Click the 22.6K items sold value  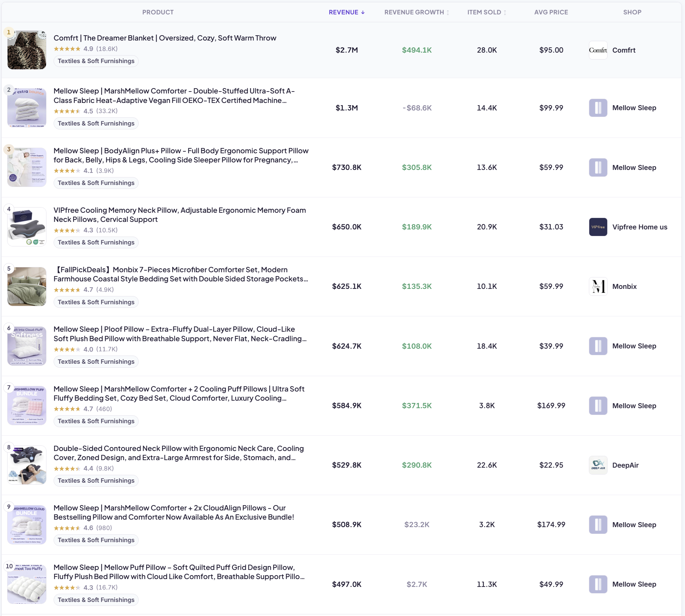click(x=487, y=465)
